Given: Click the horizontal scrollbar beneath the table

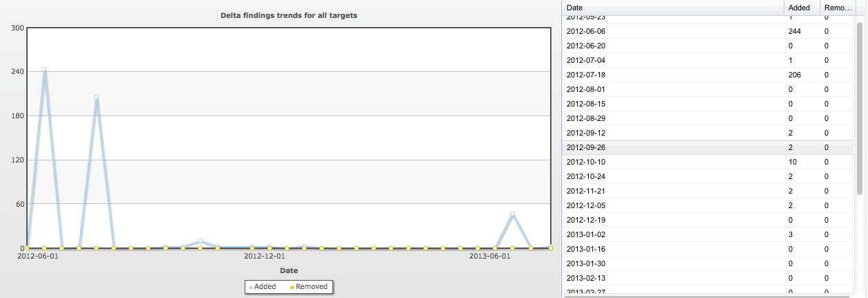Looking at the screenshot, I should coord(705,296).
